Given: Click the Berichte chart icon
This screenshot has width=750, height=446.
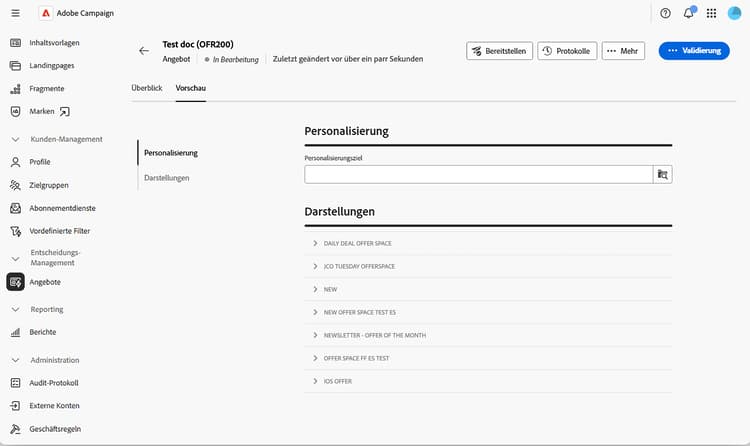Looking at the screenshot, I should click(x=15, y=332).
